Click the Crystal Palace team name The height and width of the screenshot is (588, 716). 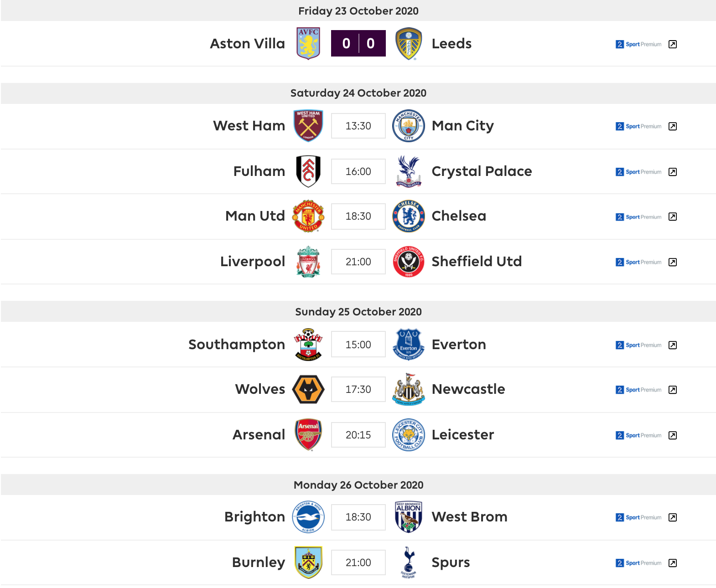click(482, 171)
